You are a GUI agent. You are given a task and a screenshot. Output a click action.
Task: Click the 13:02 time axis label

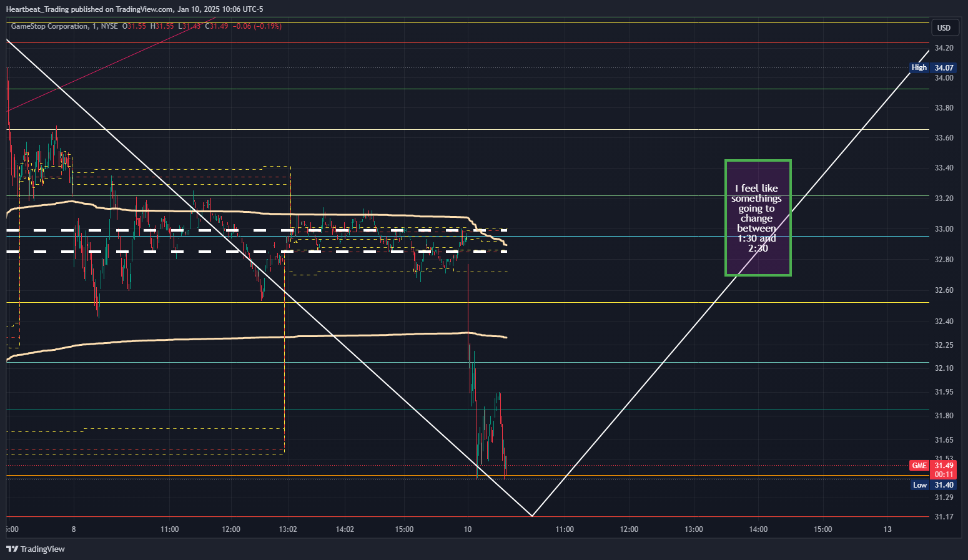pyautogui.click(x=288, y=529)
